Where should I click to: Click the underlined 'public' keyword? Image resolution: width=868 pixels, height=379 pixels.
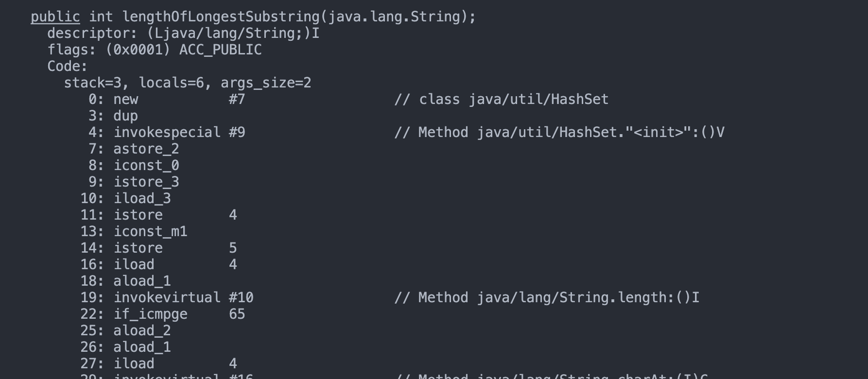55,17
